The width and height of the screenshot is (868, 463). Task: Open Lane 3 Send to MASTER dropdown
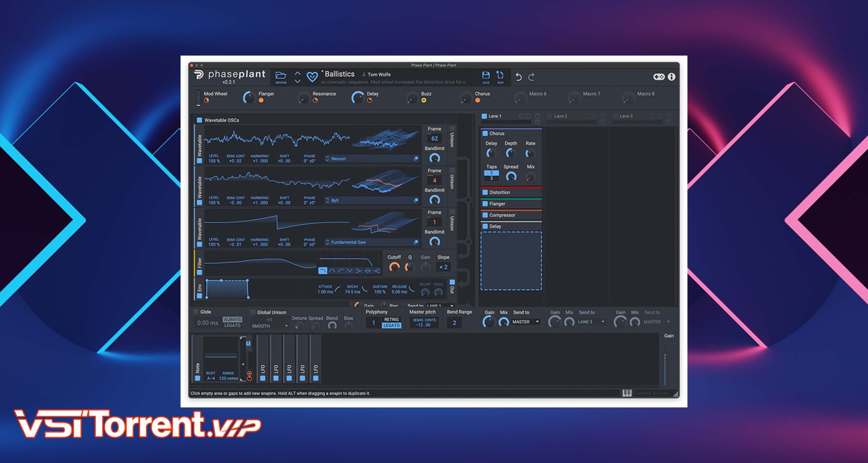point(657,322)
